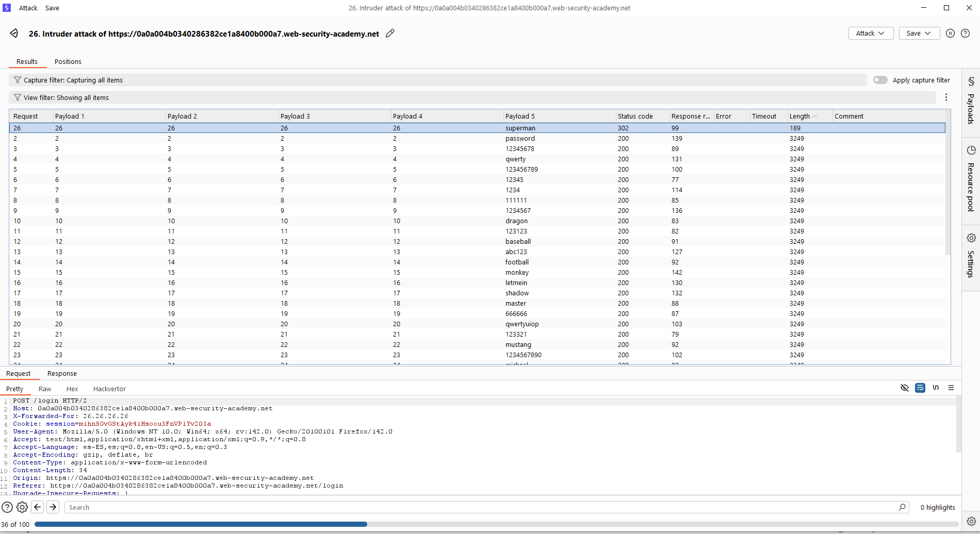This screenshot has width=980, height=534.
Task: Open the Resource pool side panel icon
Action: pos(971,150)
